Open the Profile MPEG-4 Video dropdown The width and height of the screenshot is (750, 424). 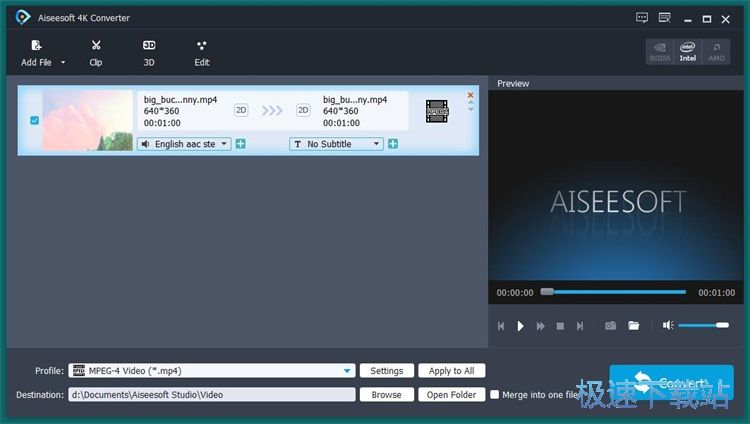pyautogui.click(x=211, y=371)
